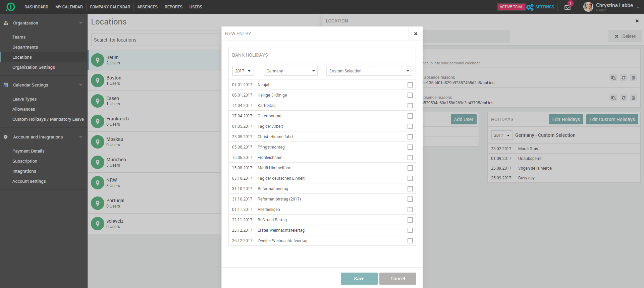
Task: Tick the Allerheiligen holiday checkbox
Action: click(410, 210)
